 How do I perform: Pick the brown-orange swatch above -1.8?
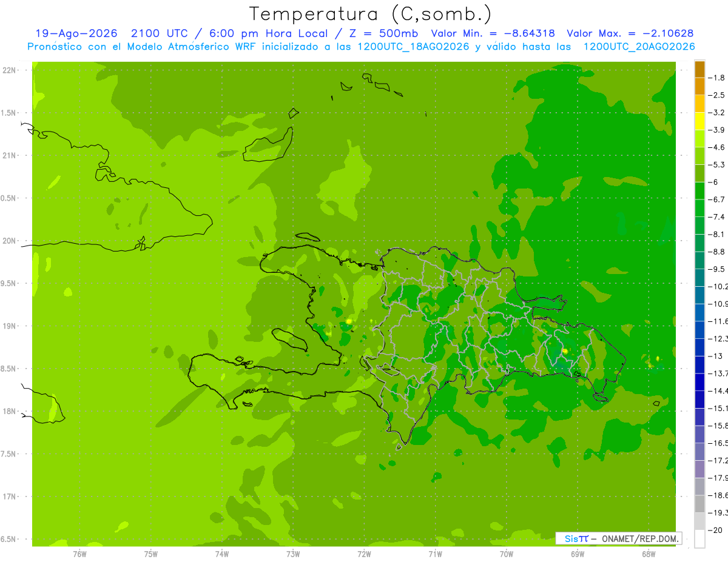pos(699,69)
